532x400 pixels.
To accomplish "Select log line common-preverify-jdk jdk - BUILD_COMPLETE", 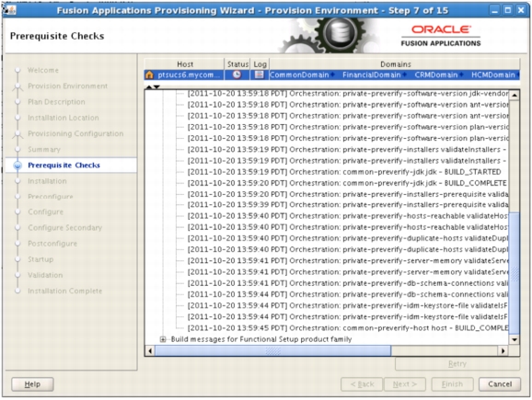I will [347, 183].
